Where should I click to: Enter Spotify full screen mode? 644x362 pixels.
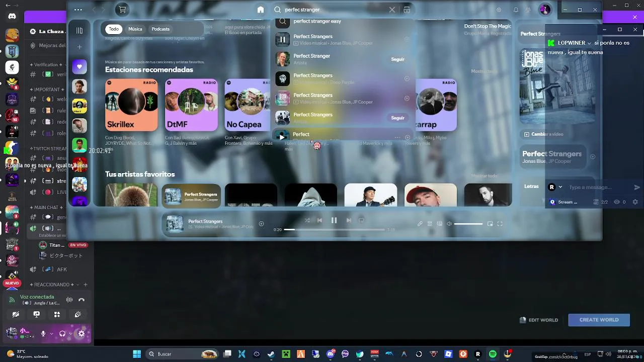pyautogui.click(x=500, y=224)
